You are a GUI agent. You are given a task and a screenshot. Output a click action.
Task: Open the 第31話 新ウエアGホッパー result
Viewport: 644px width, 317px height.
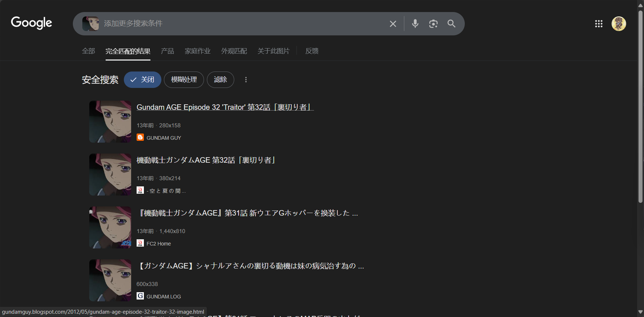tap(247, 213)
